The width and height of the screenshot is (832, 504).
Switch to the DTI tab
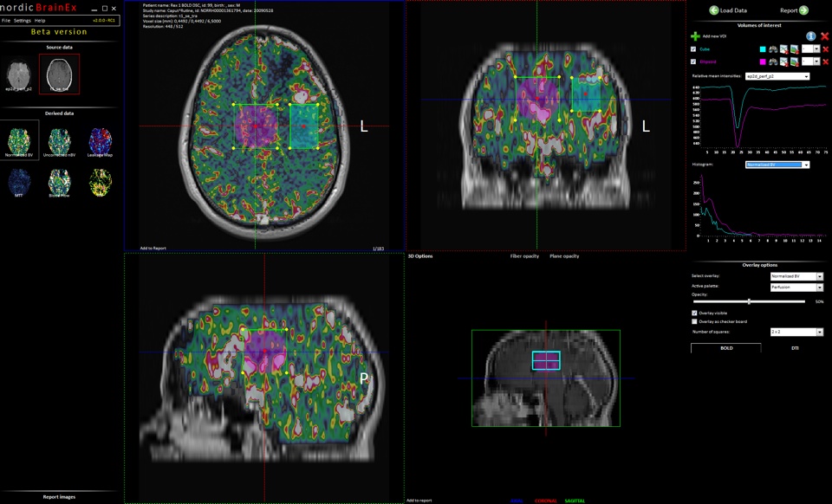click(795, 348)
